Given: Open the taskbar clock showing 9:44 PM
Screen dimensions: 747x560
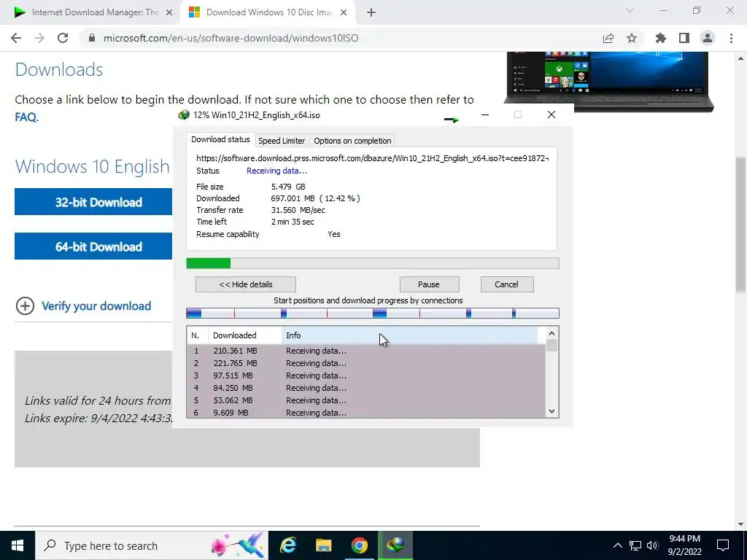Looking at the screenshot, I should point(684,545).
